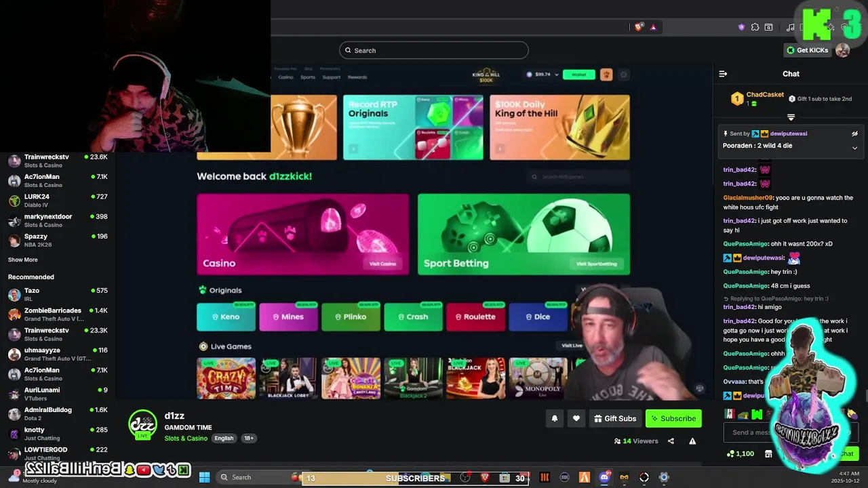This screenshot has height=488, width=868.
Task: Open the chat shop icon beside 1,100 points
Action: click(768, 454)
